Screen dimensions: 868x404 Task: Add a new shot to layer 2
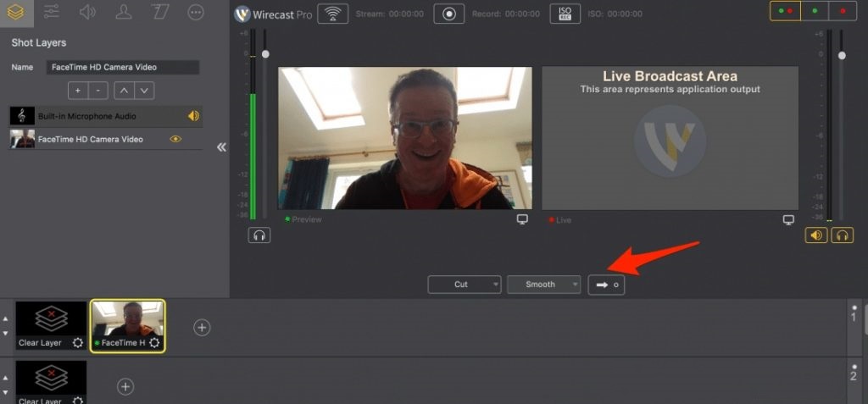(125, 386)
